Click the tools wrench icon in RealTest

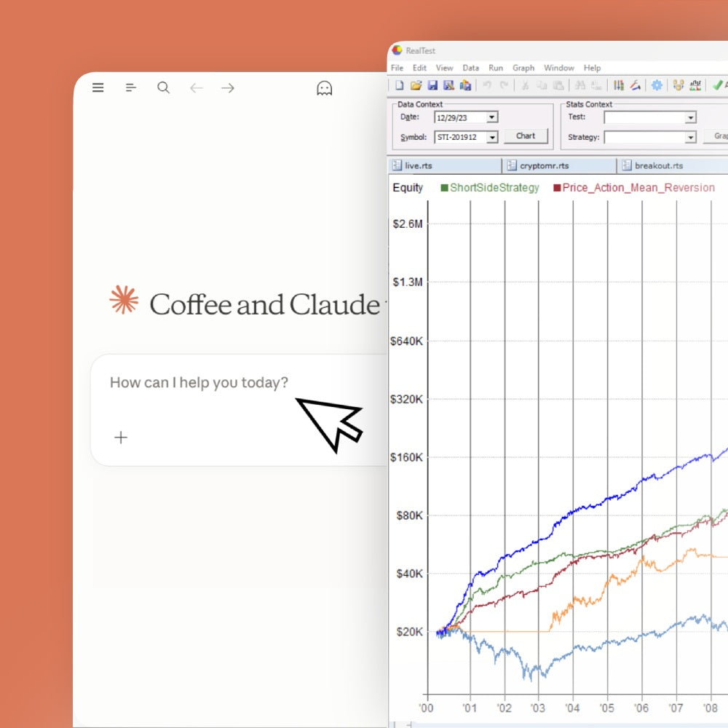point(635,85)
